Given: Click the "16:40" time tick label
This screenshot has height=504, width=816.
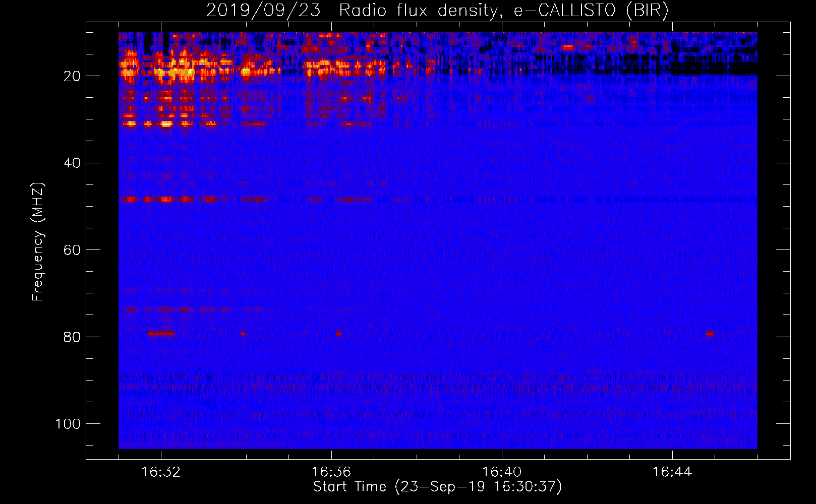Looking at the screenshot, I should [x=502, y=472].
